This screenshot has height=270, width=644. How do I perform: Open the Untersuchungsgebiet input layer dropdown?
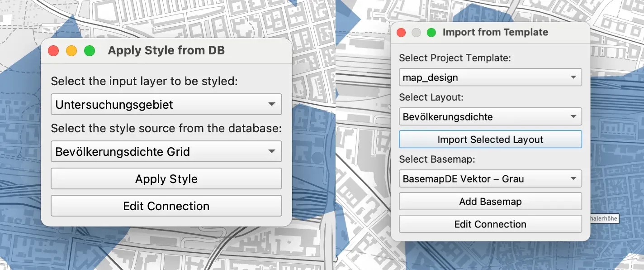(166, 105)
